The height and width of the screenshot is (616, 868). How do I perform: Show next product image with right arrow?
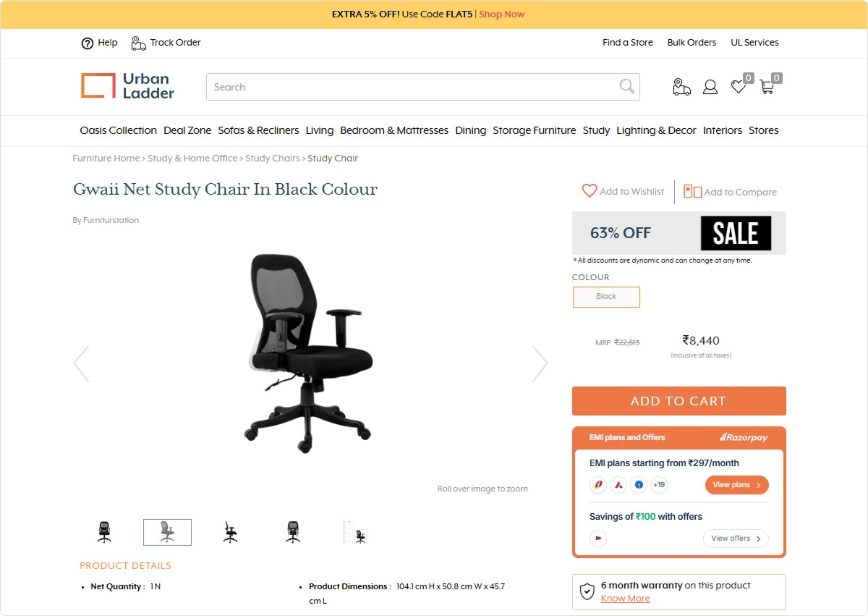click(x=540, y=363)
